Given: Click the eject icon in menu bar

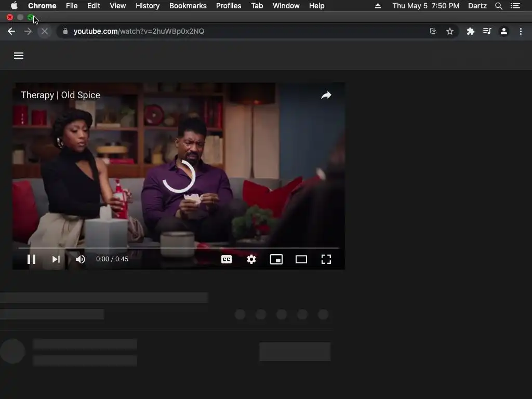Looking at the screenshot, I should coord(378,6).
